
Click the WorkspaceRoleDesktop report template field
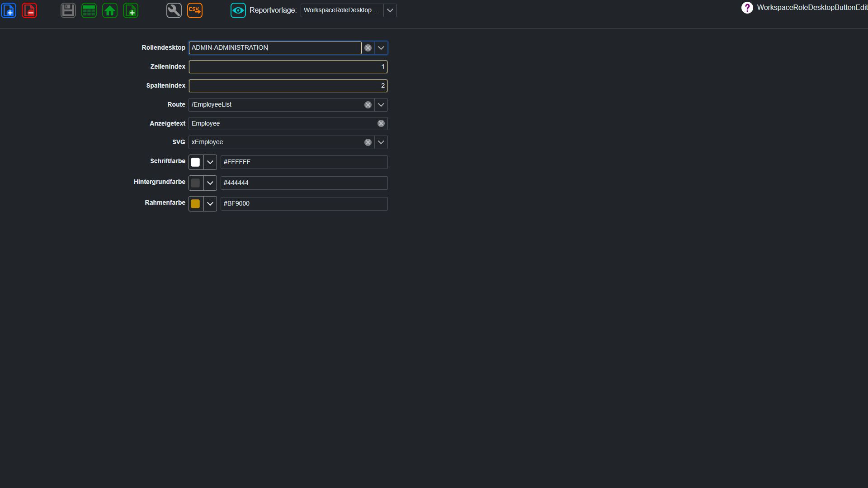point(342,10)
